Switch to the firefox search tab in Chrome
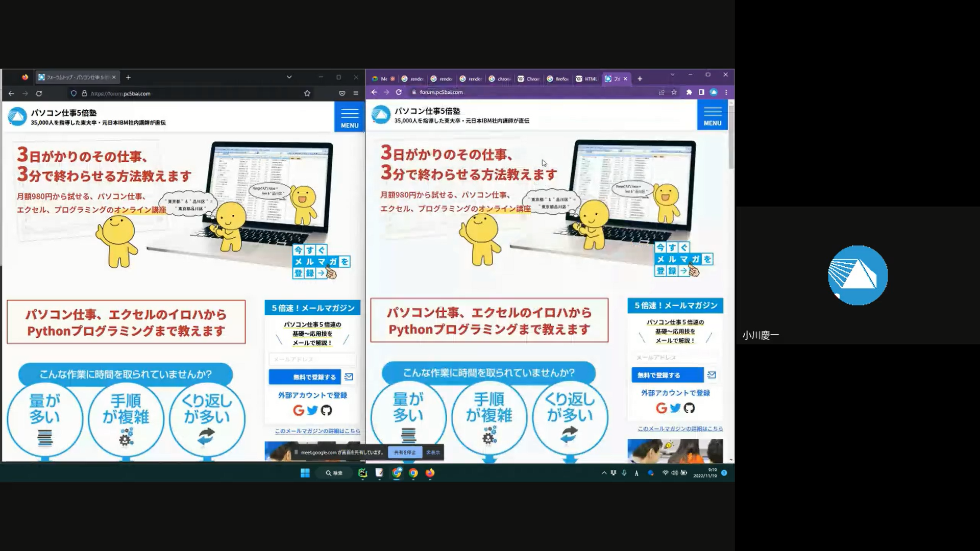This screenshot has width=980, height=551. (558, 79)
